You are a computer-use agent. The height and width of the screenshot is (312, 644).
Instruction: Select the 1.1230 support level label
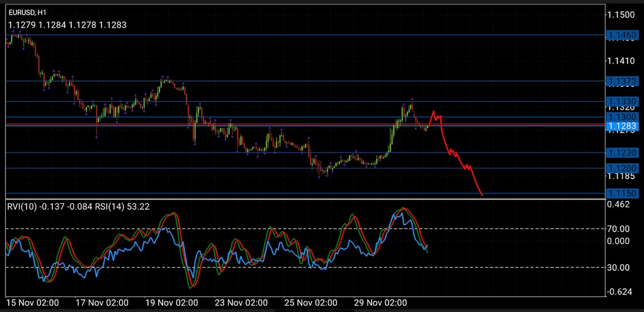tap(622, 153)
